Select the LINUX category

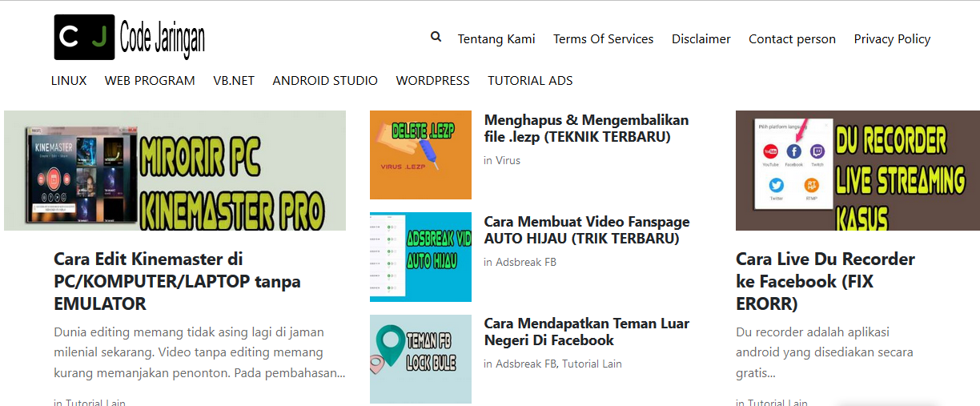pos(69,80)
